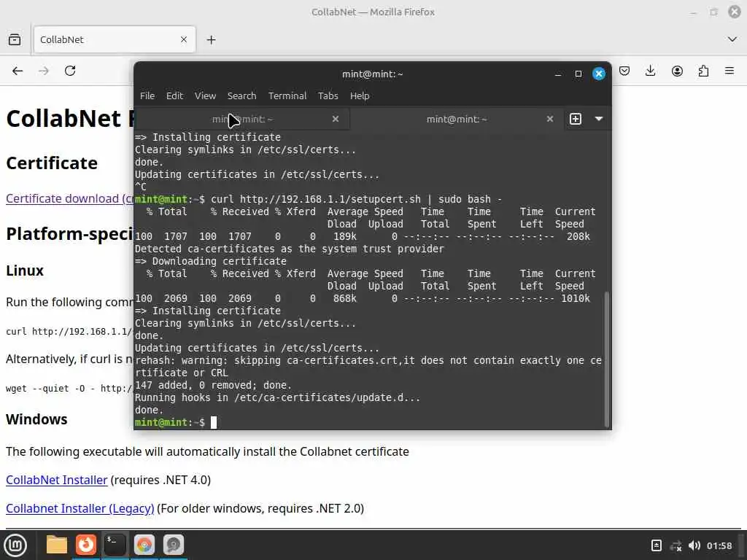Open the clock showing 01:58

[x=719, y=545]
